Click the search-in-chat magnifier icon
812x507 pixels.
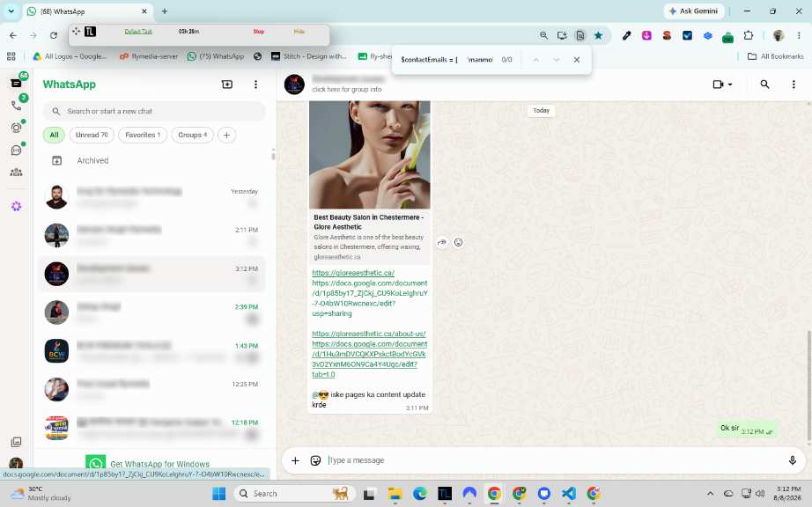[764, 84]
